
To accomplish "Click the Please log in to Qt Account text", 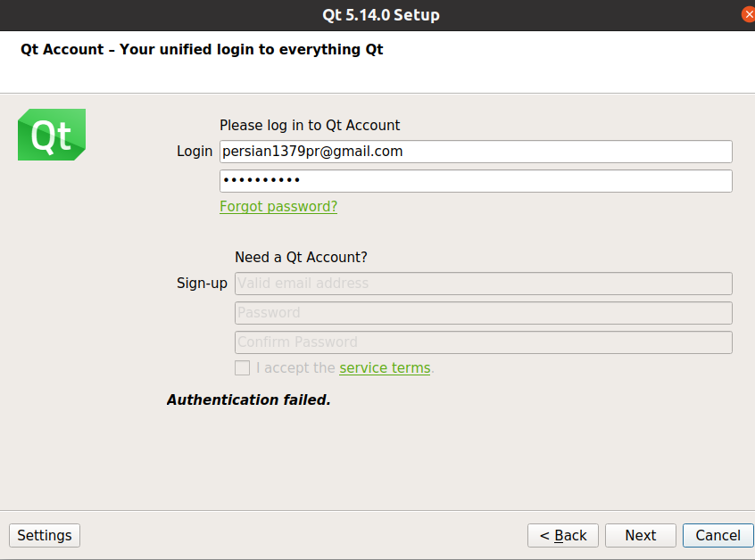I will tap(310, 126).
